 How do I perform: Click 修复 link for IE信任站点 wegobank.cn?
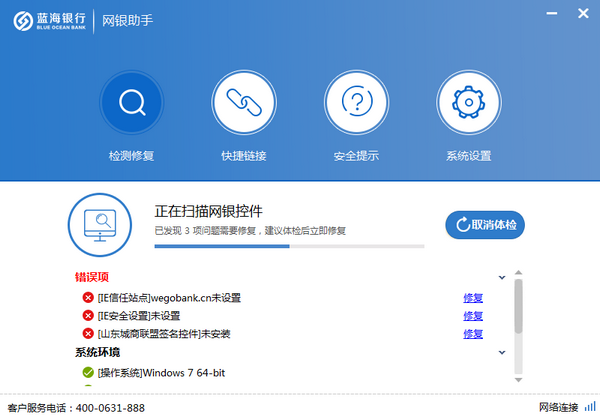pyautogui.click(x=473, y=298)
